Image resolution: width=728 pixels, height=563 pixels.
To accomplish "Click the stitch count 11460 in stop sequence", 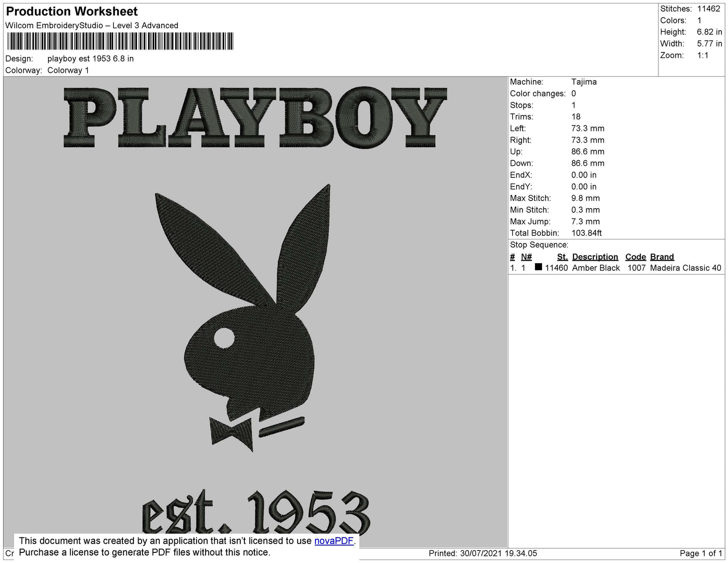I will pyautogui.click(x=556, y=268).
